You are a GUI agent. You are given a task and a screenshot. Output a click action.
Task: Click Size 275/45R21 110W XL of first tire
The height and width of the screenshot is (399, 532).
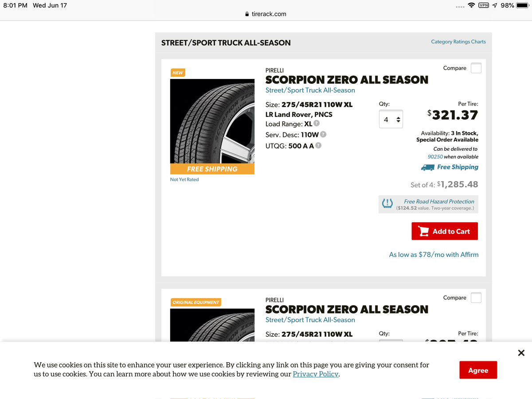point(309,105)
